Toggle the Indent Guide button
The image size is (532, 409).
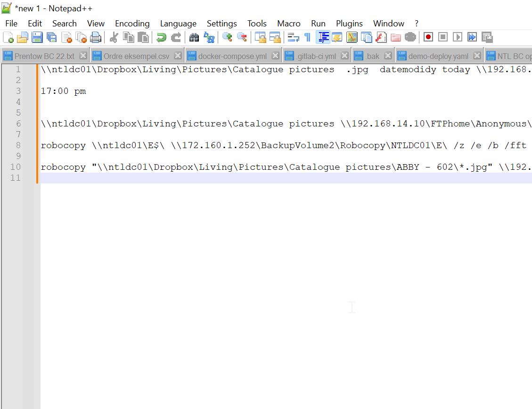pyautogui.click(x=323, y=37)
